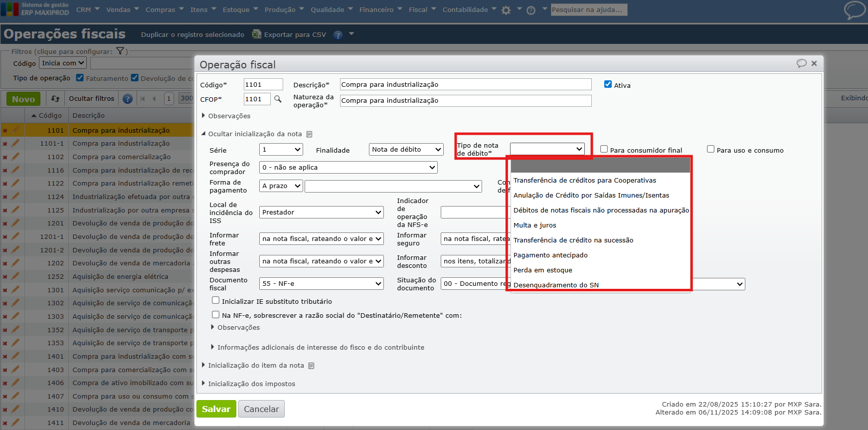Check the Na NF-e sobrescrever razão social option

pos(215,315)
